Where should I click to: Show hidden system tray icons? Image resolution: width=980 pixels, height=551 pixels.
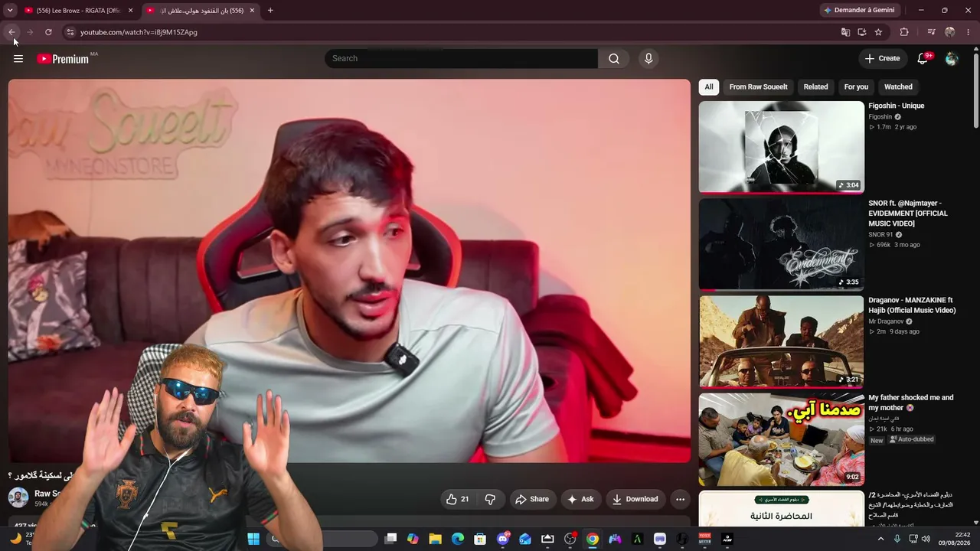point(880,539)
